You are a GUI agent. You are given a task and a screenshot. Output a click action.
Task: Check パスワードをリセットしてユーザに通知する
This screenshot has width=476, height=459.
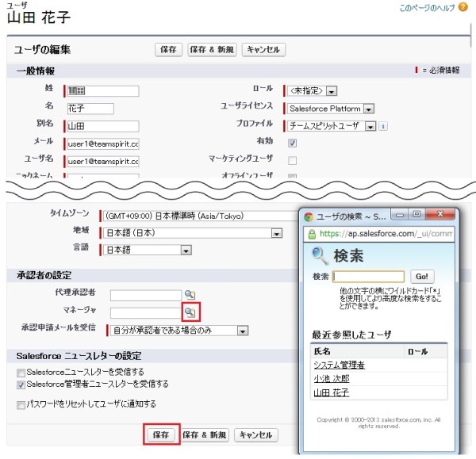(21, 405)
